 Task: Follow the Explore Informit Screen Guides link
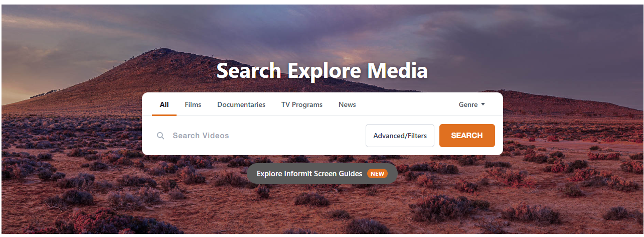point(309,174)
